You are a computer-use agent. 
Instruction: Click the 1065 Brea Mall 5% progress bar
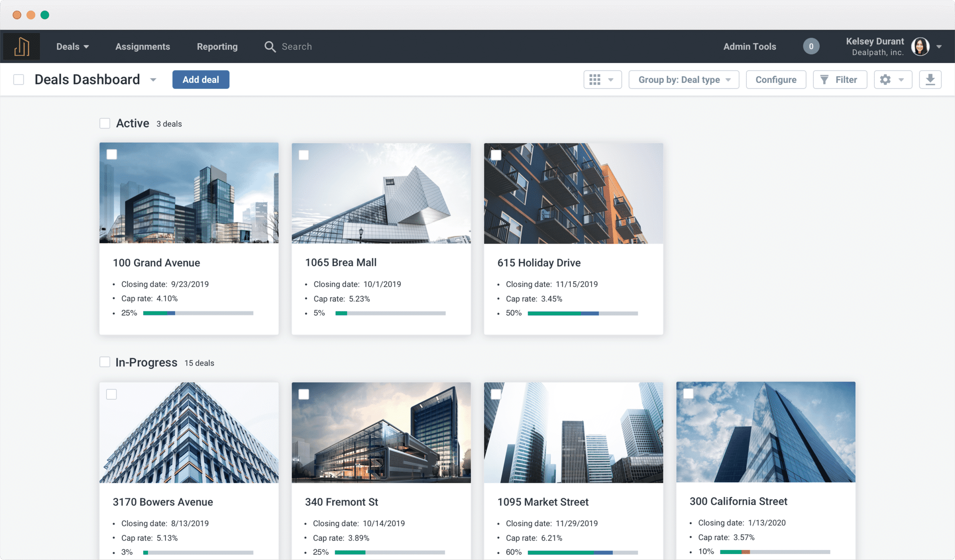pyautogui.click(x=390, y=313)
